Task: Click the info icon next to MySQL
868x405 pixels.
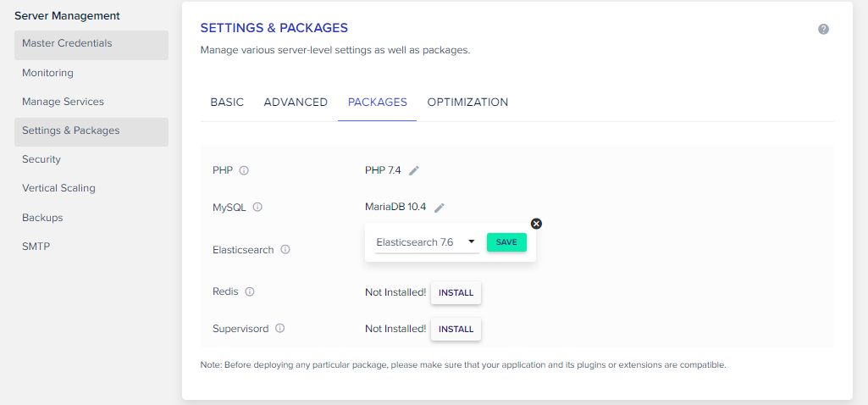Action: point(257,208)
